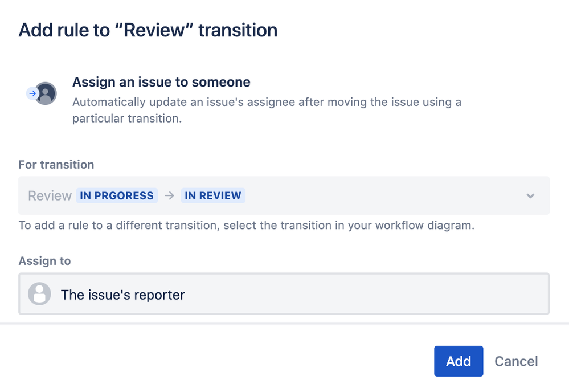The width and height of the screenshot is (569, 392).
Task: Select the IN PRGORESS status lozenge
Action: 116,195
